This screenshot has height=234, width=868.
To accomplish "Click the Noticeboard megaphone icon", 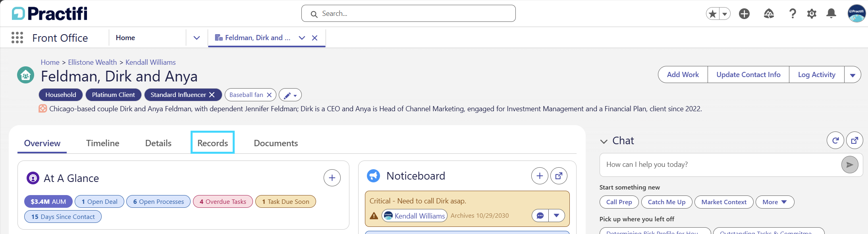I will 373,176.
